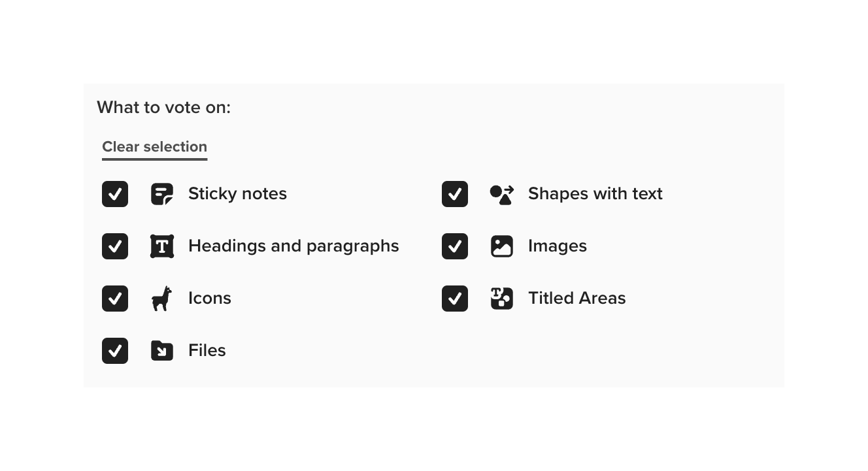Select the Files label text
Viewport: 868px width, 471px height.
pos(207,351)
